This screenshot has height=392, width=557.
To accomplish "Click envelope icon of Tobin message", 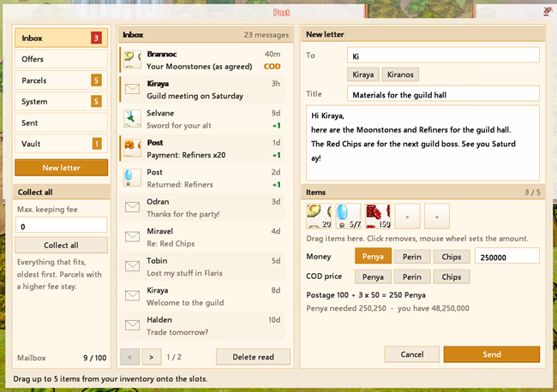I will 132,266.
